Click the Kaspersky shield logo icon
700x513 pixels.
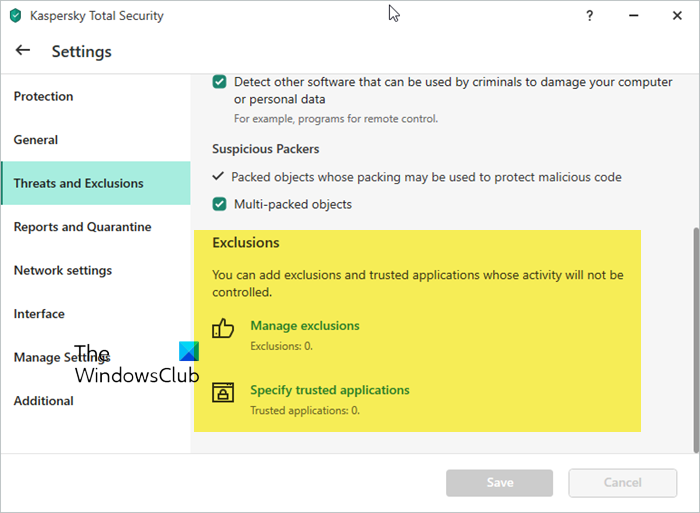15,16
